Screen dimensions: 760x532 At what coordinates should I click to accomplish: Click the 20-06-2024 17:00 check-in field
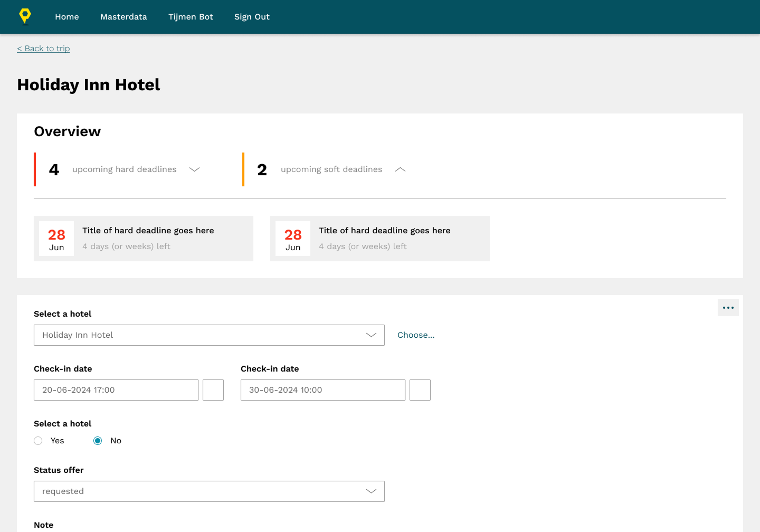[116, 390]
